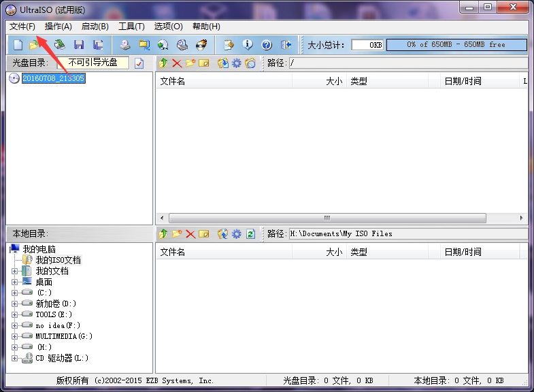
Task: Click the extract icon in disc toolbar
Action: tap(223, 63)
